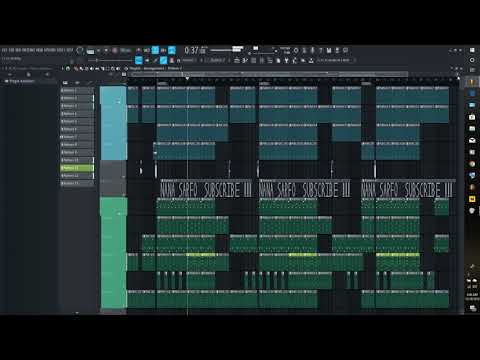Viewport: 480px width, 360px height.
Task: Open the FILE menu
Action: [4, 50]
